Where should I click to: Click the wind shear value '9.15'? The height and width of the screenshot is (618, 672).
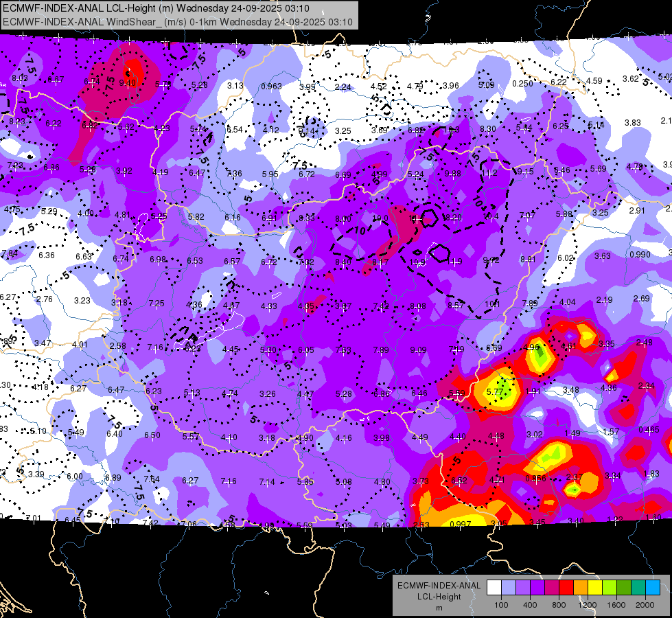525,172
